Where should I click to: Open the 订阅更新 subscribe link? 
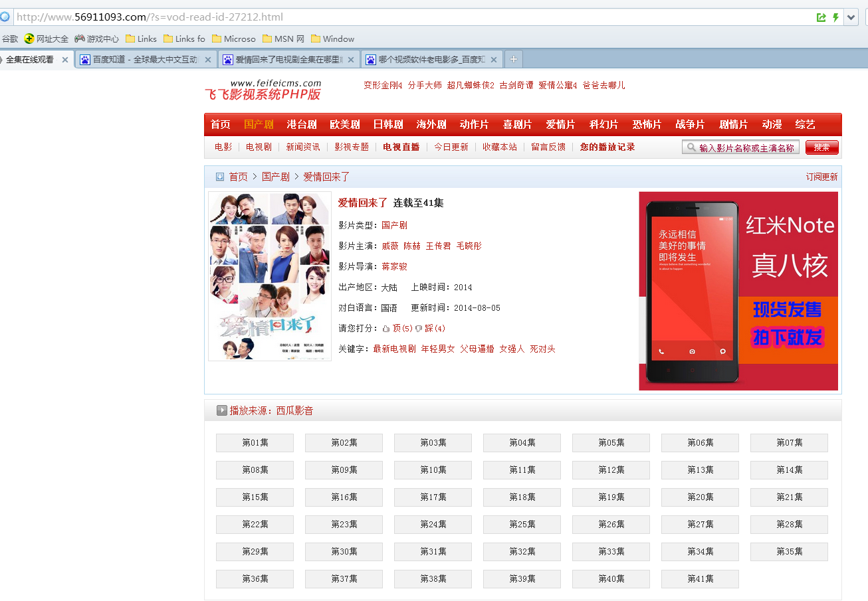click(x=821, y=177)
